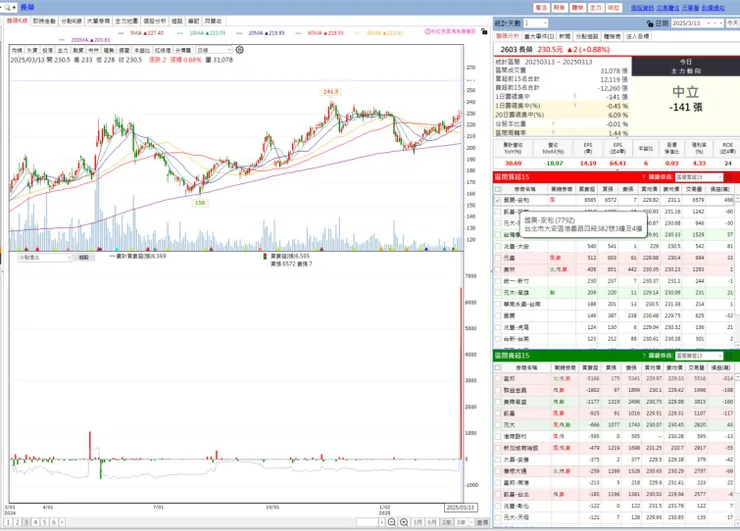The height and width of the screenshot is (531, 740).
Task: Click the 統一-新竹 row
Action: 614,281
